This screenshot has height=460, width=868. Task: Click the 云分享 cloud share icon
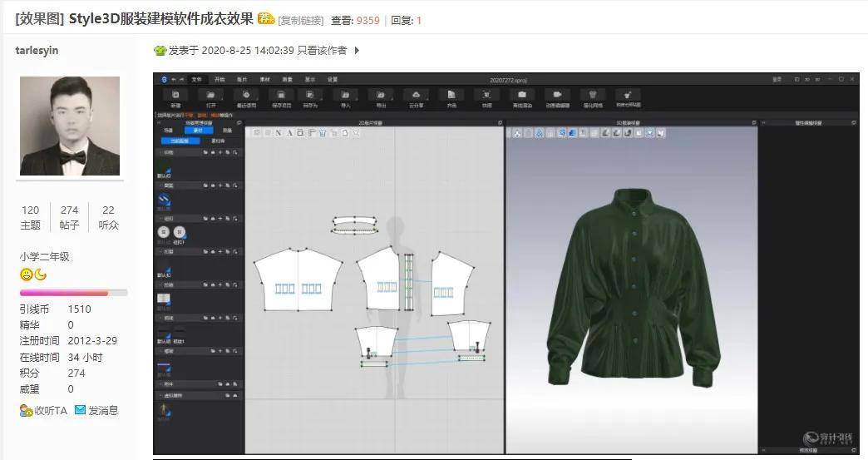[x=416, y=95]
